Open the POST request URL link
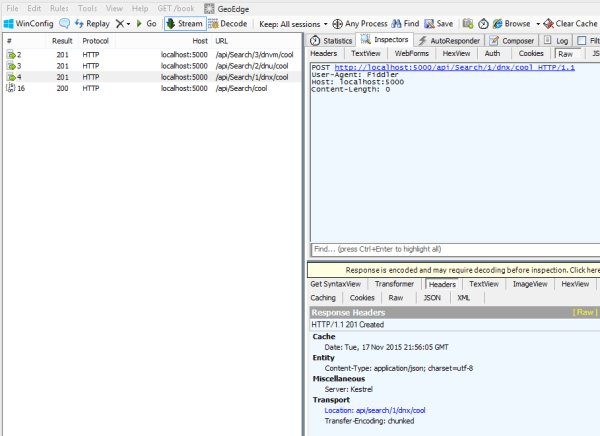The width and height of the screenshot is (600, 436). (x=455, y=67)
